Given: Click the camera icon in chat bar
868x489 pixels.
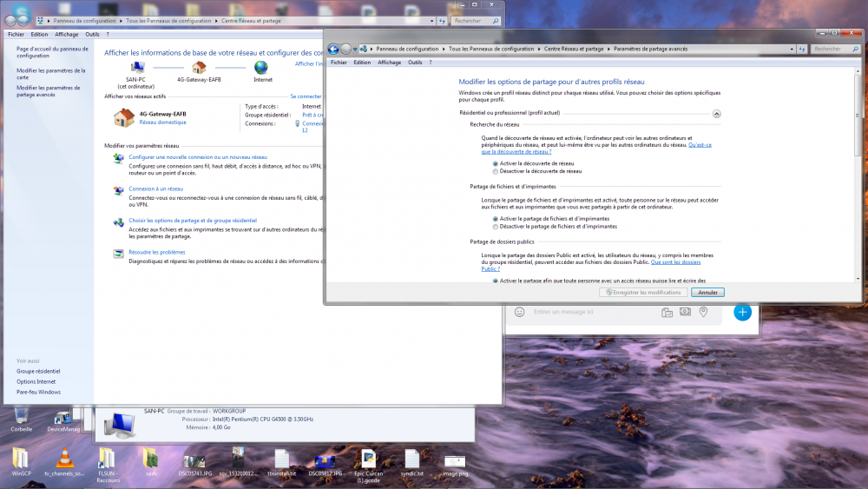Looking at the screenshot, I should 686,312.
